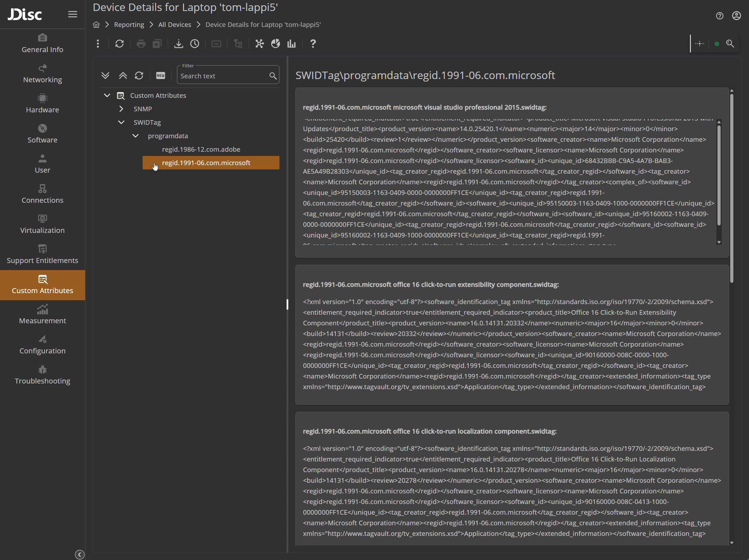Viewport: 749px width, 560px height.
Task: Click the green status indicator dot
Action: click(x=716, y=44)
